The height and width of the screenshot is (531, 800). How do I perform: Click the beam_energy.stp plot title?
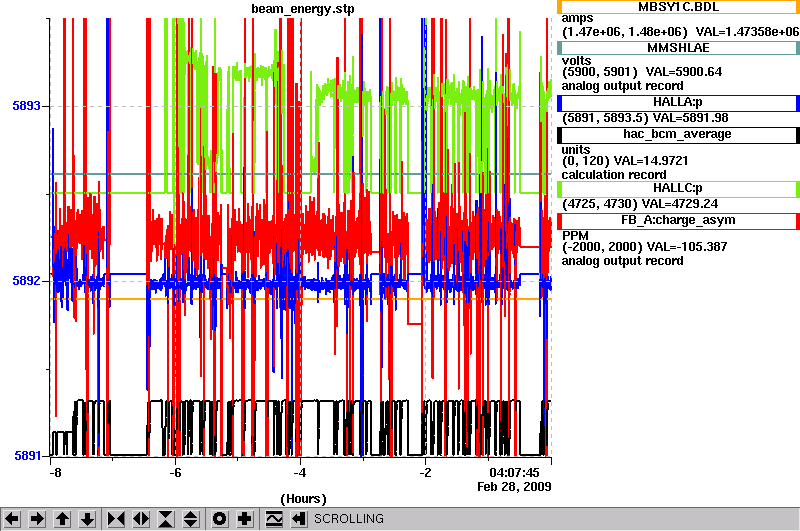(303, 9)
